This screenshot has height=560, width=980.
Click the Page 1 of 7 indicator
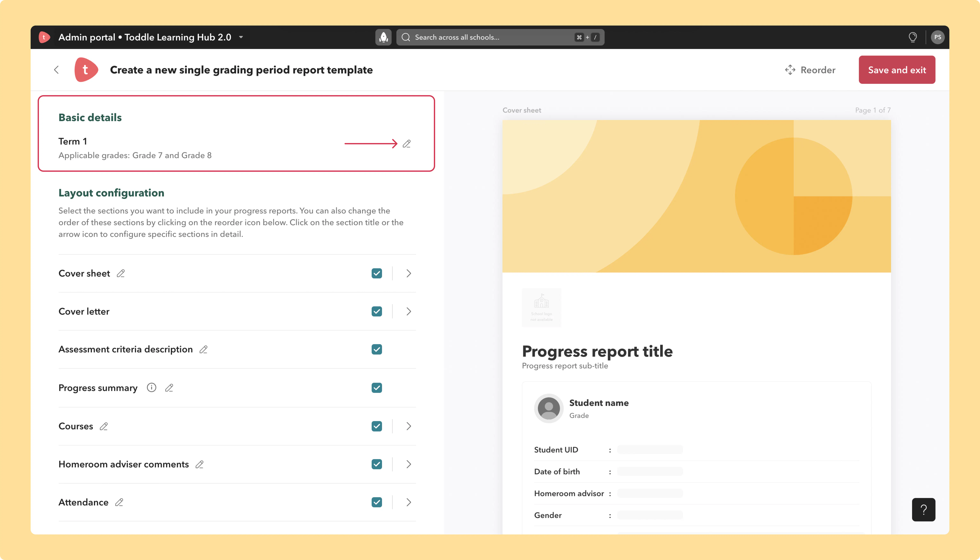(873, 110)
